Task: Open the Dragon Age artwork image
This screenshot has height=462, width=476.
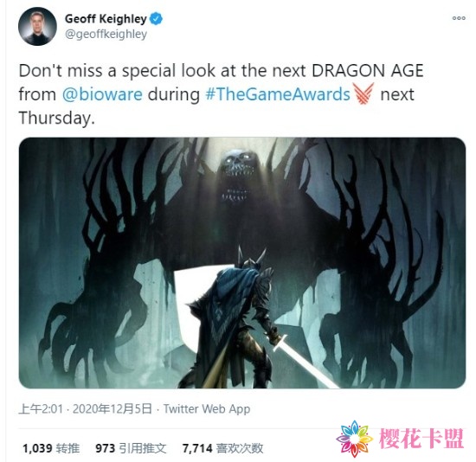Action: click(242, 262)
